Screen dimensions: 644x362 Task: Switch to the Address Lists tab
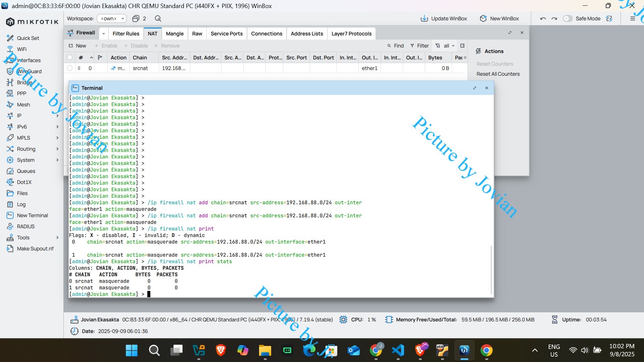point(307,34)
